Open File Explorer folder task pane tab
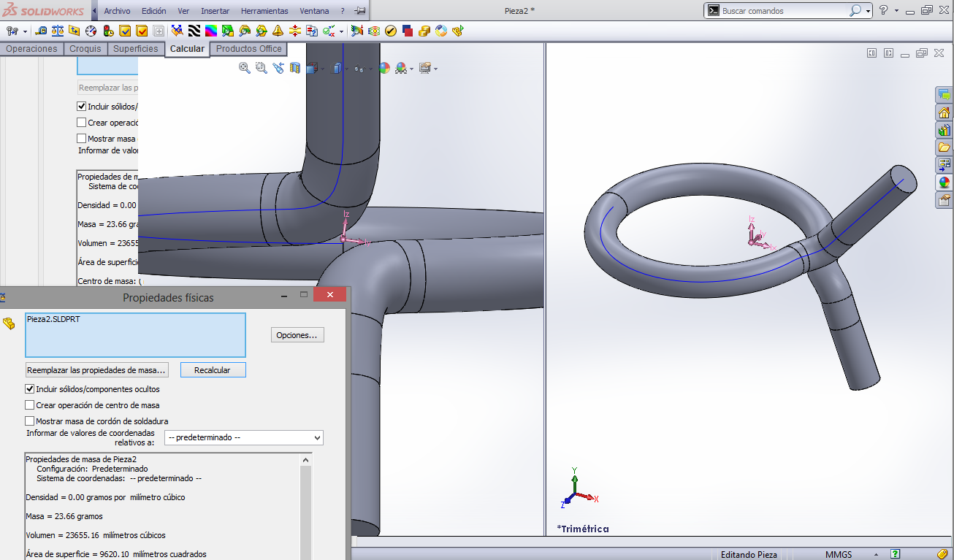This screenshot has width=954, height=560. tap(945, 147)
